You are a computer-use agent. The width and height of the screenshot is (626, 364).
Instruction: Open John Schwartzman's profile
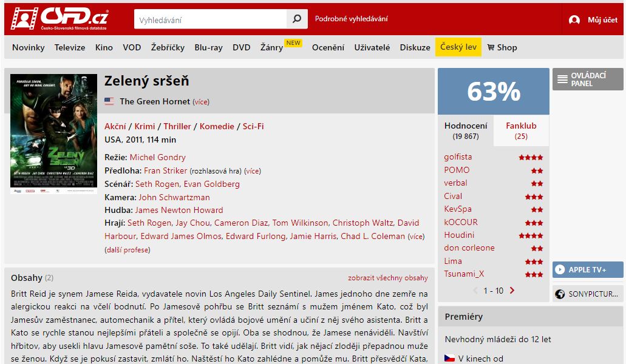(174, 197)
